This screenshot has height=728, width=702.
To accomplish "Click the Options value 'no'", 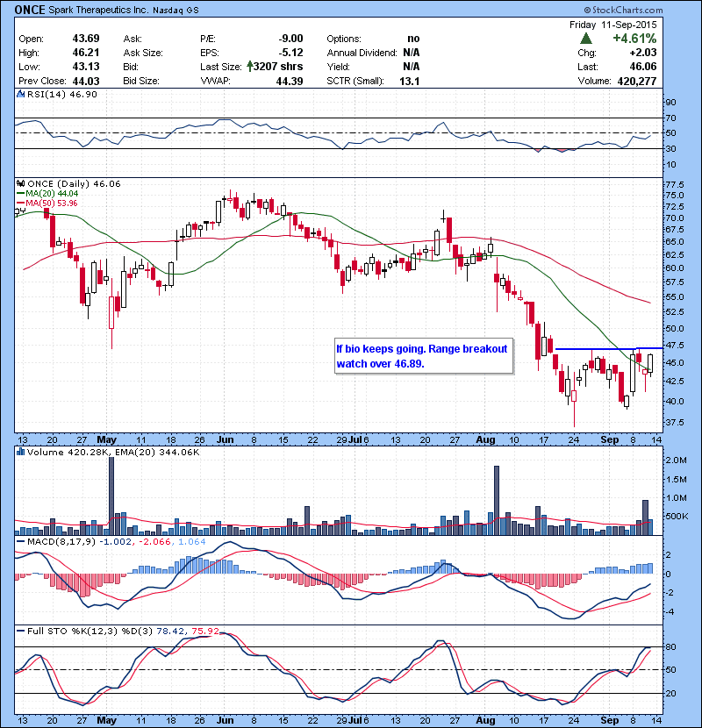I will coord(413,39).
